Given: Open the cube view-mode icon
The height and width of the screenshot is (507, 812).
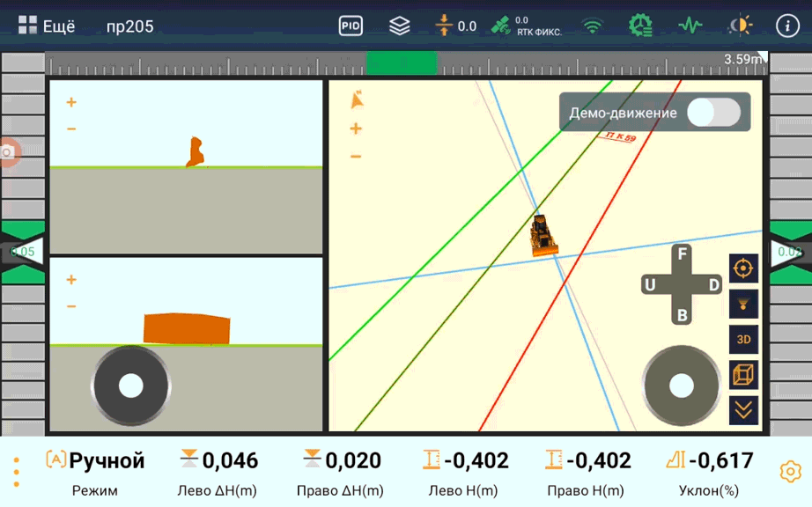Looking at the screenshot, I should click(742, 374).
